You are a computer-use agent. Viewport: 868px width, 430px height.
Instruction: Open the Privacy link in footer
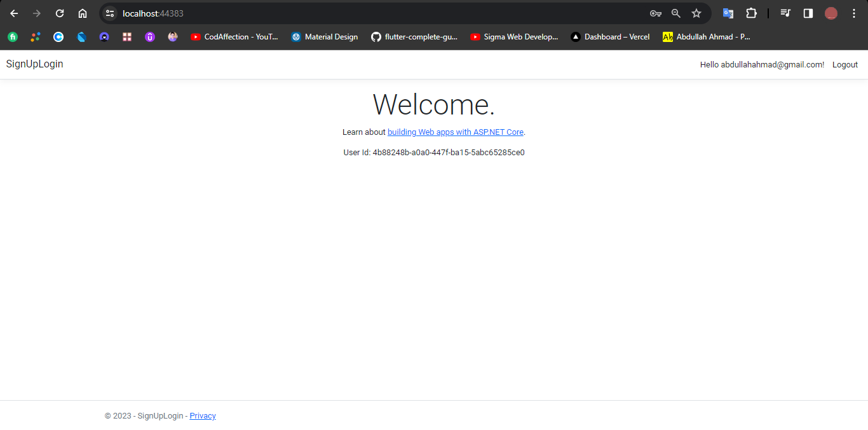point(203,416)
